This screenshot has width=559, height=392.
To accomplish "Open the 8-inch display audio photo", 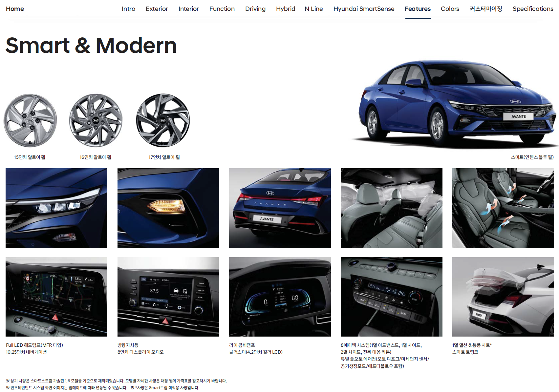I will coord(168,297).
